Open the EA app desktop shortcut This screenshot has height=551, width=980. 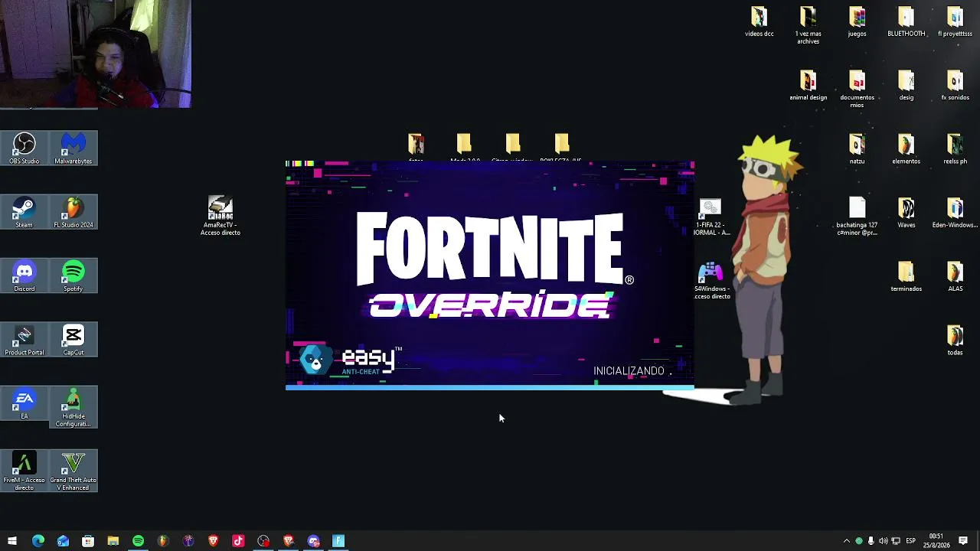[x=24, y=403]
